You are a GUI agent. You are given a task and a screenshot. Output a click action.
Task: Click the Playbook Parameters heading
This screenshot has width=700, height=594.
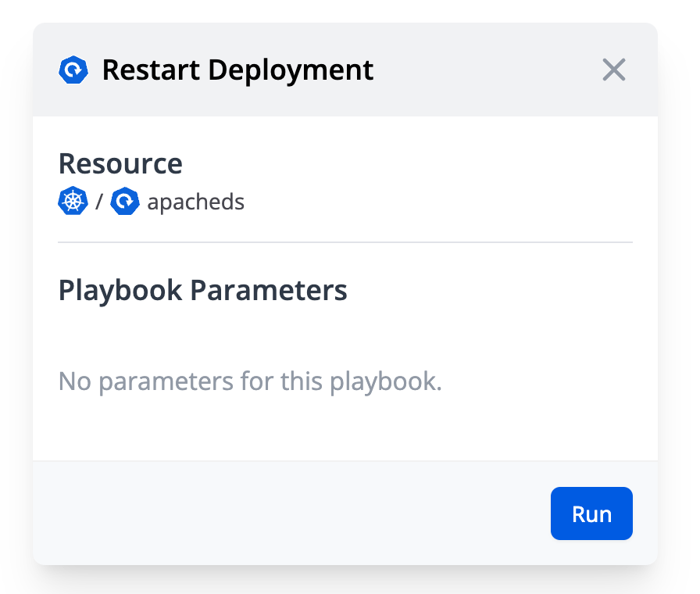click(202, 291)
